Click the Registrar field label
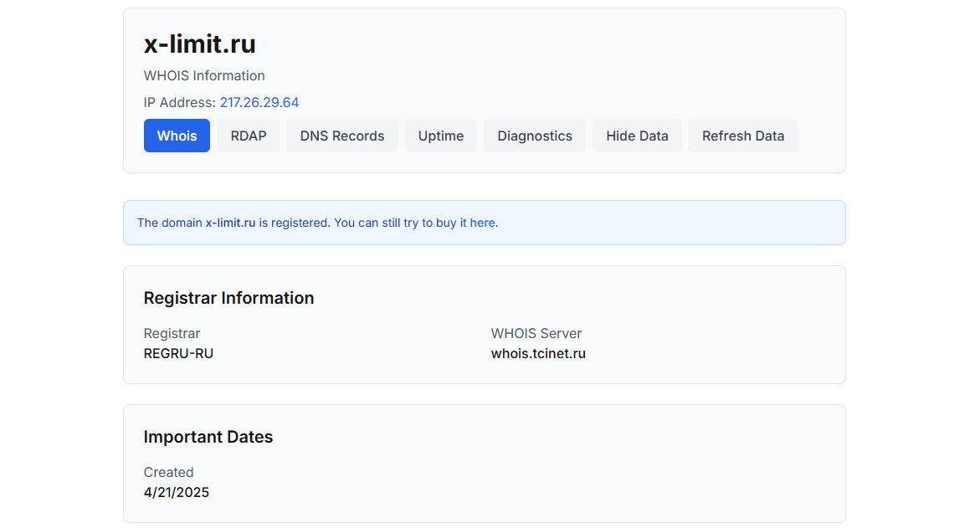 click(172, 333)
